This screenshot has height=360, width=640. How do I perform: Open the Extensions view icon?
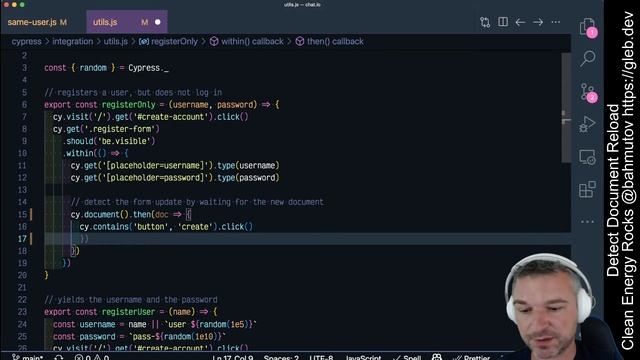[x=587, y=189]
